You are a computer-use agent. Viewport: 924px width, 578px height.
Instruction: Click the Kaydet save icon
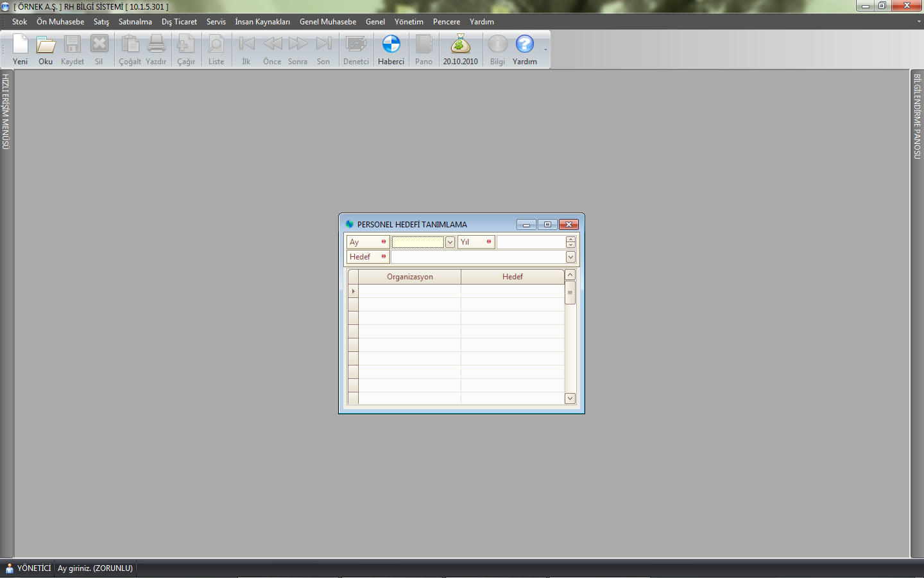pyautogui.click(x=72, y=45)
